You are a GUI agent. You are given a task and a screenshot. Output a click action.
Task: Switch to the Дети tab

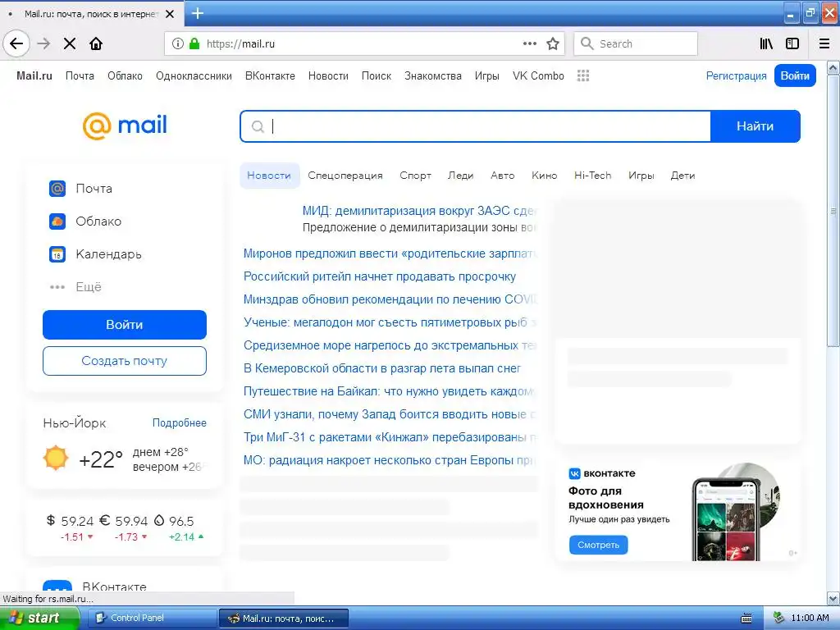pyautogui.click(x=682, y=176)
